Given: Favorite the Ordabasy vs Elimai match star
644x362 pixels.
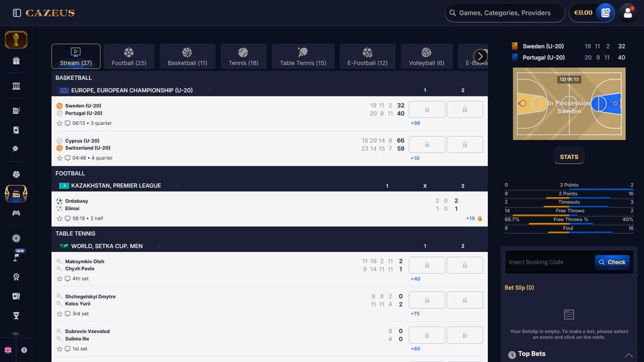Looking at the screenshot, I should 60,219.
